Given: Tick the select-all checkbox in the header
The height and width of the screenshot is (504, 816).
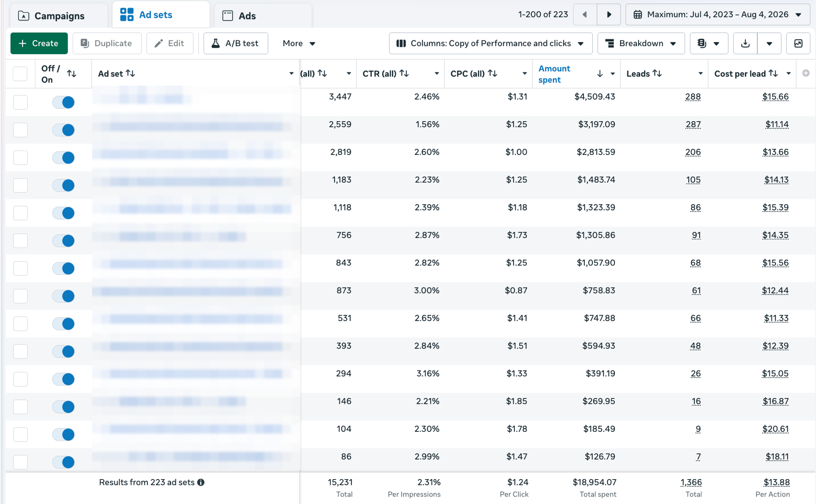Looking at the screenshot, I should (20, 74).
